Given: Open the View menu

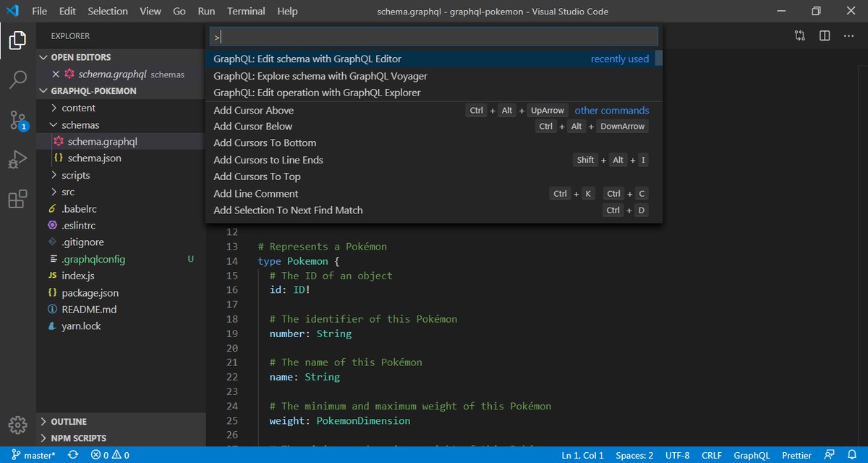Looking at the screenshot, I should (150, 12).
